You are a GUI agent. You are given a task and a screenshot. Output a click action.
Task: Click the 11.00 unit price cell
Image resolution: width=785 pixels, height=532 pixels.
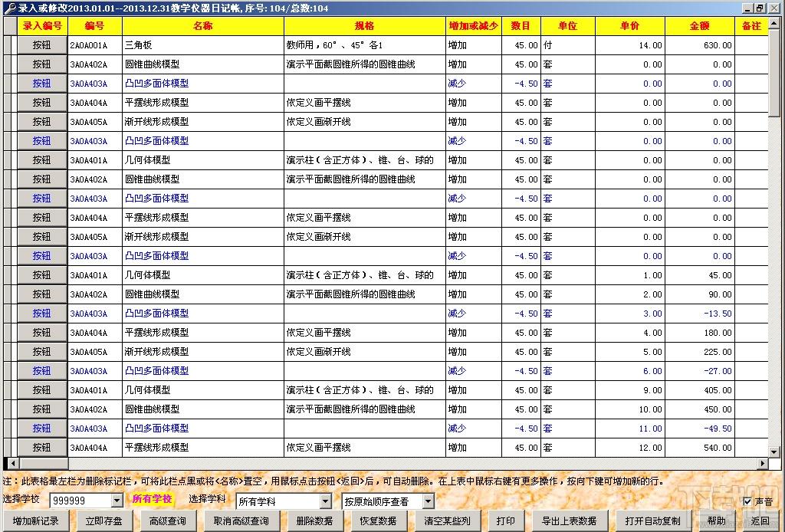[x=630, y=429]
